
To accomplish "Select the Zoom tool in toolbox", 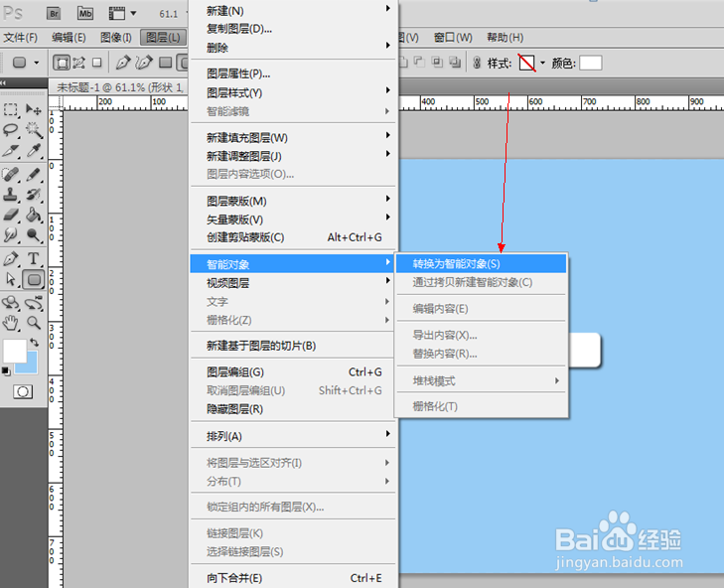I will tap(33, 323).
